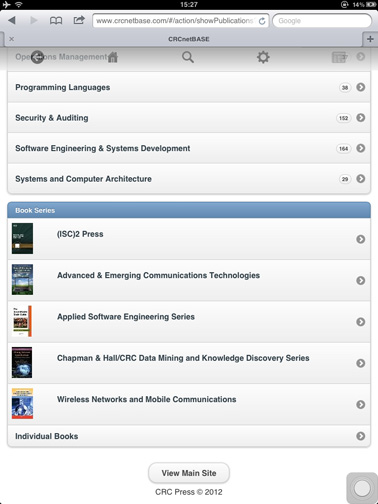
Task: Expand the Security & Auditing arrow
Action: [x=360, y=118]
